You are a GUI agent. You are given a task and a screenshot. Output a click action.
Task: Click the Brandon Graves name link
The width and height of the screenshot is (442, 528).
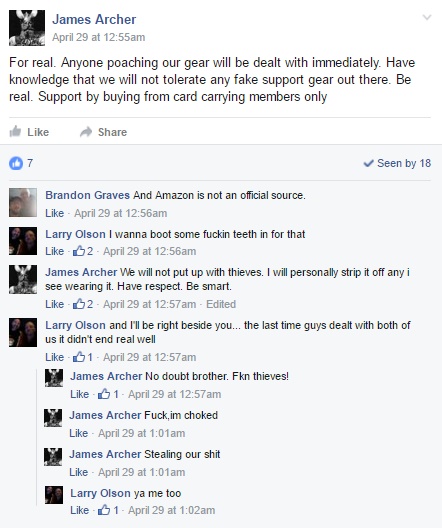[88, 195]
